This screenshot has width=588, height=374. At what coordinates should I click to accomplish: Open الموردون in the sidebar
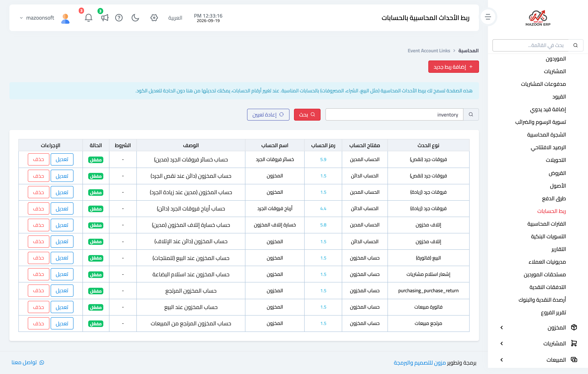coord(556,59)
